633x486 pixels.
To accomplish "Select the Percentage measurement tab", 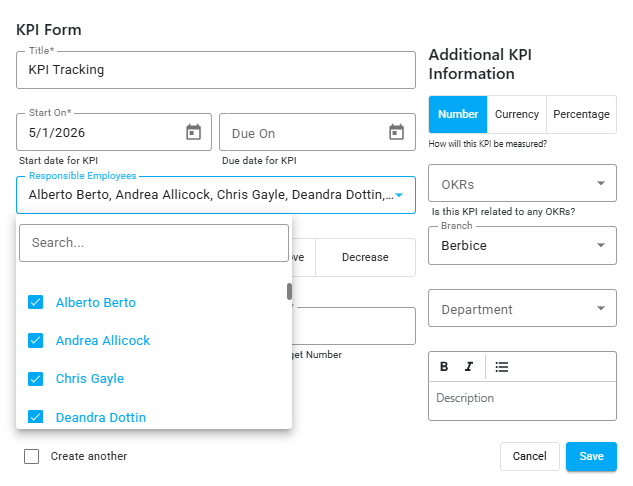I will (x=581, y=114).
